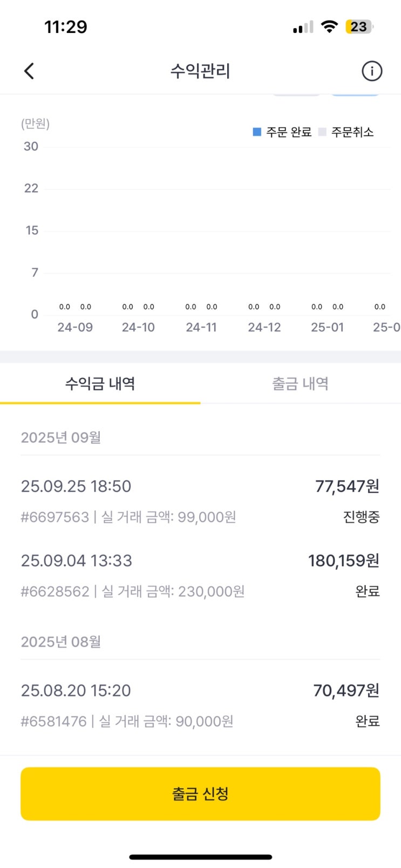Image resolution: width=401 pixels, height=868 pixels.
Task: Tap the cellular signal bars icon
Action: click(x=303, y=27)
